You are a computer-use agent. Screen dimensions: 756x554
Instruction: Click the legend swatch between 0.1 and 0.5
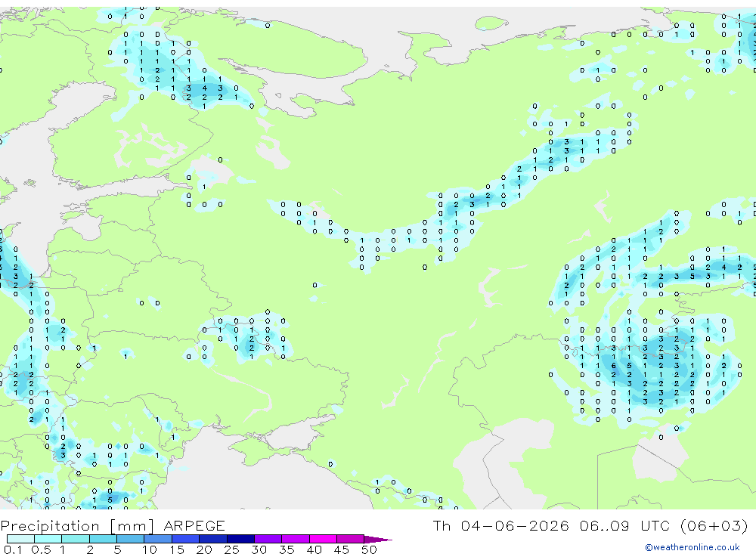20,539
